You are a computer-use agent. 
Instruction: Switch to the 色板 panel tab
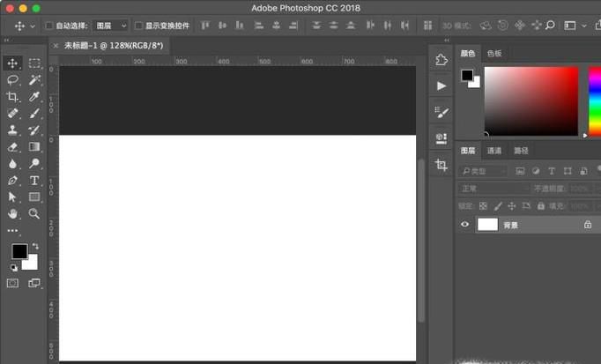(x=494, y=54)
